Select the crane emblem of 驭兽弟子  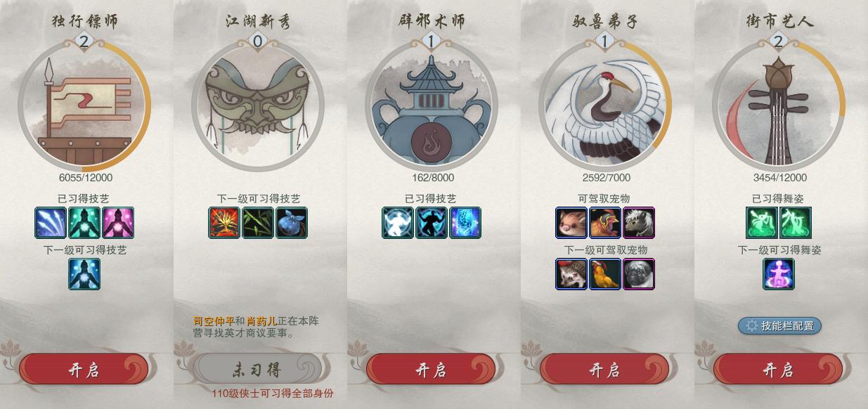(604, 104)
